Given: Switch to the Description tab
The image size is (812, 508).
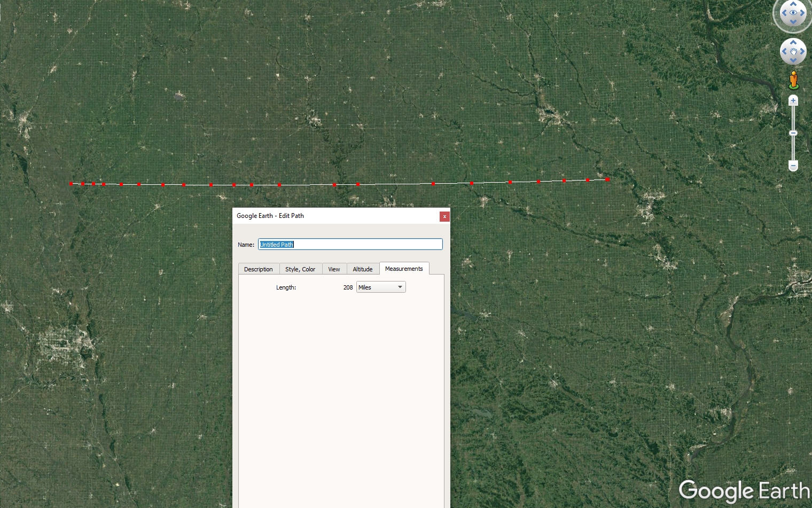Looking at the screenshot, I should [259, 269].
